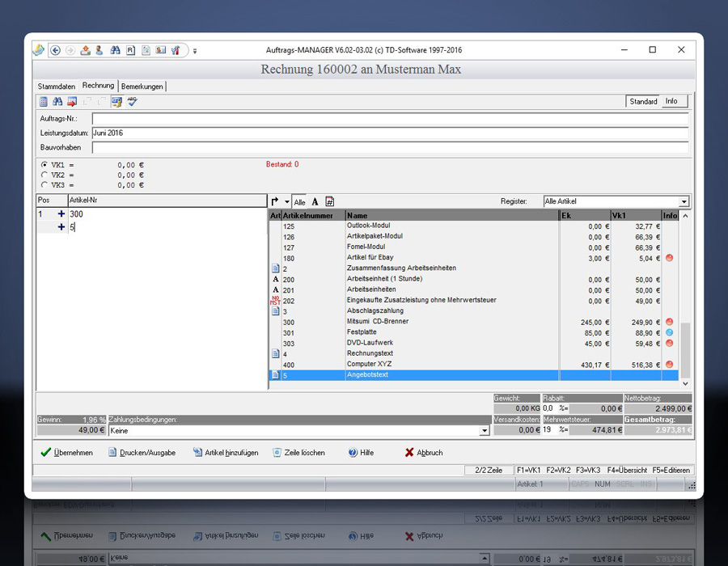
Task: Click the Mehrwertsteuer percent field showing 19
Action: pos(550,429)
